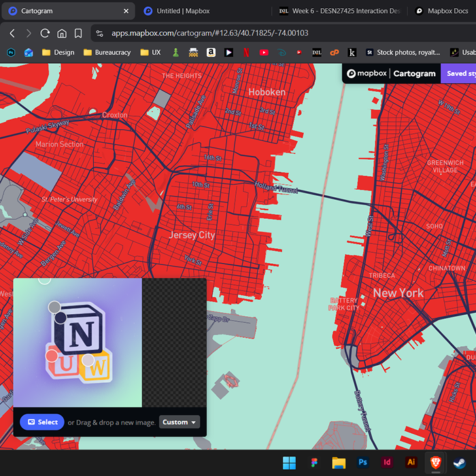476x476 pixels.
Task: Open the Netflix bookmark icon
Action: pos(246,52)
